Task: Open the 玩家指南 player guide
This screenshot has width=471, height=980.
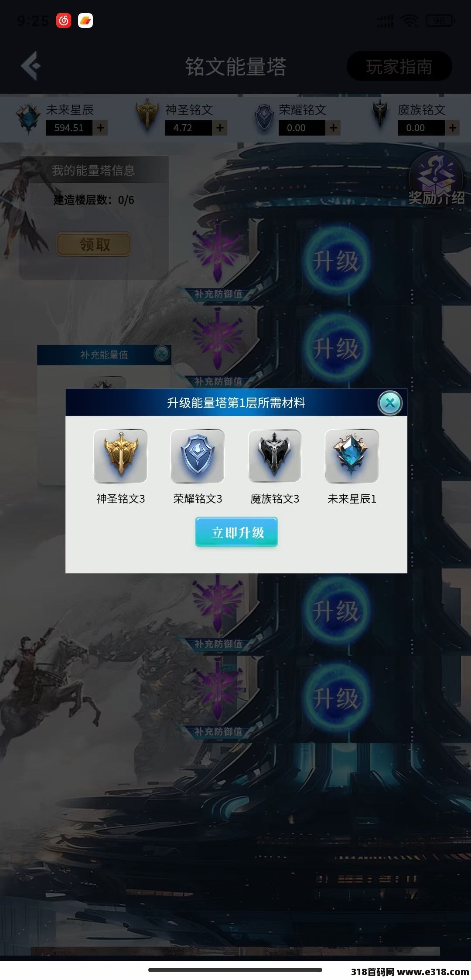Action: coord(399,66)
